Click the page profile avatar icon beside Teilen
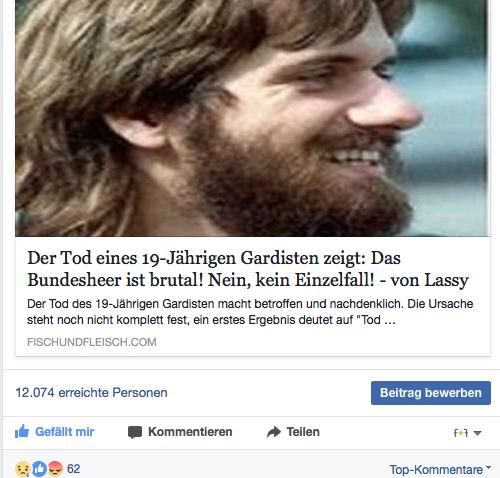 click(461, 433)
